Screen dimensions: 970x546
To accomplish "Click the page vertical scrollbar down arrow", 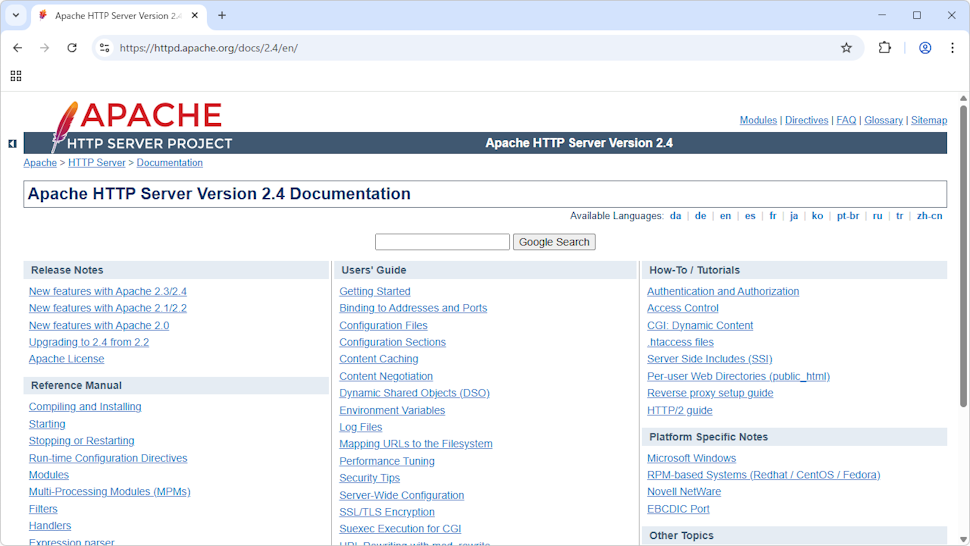I will pos(963,538).
